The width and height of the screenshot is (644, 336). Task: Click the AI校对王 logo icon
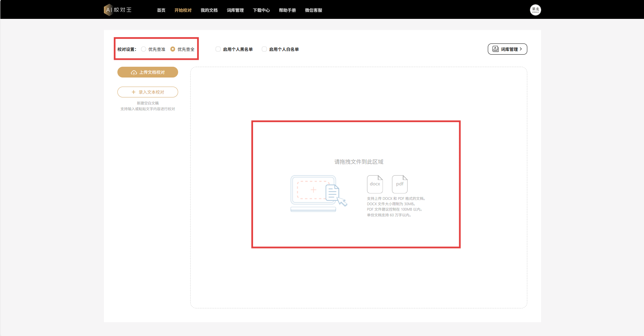tap(108, 10)
